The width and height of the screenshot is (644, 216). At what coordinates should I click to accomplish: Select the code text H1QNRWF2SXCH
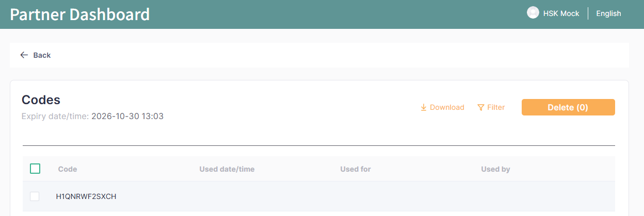pyautogui.click(x=86, y=196)
